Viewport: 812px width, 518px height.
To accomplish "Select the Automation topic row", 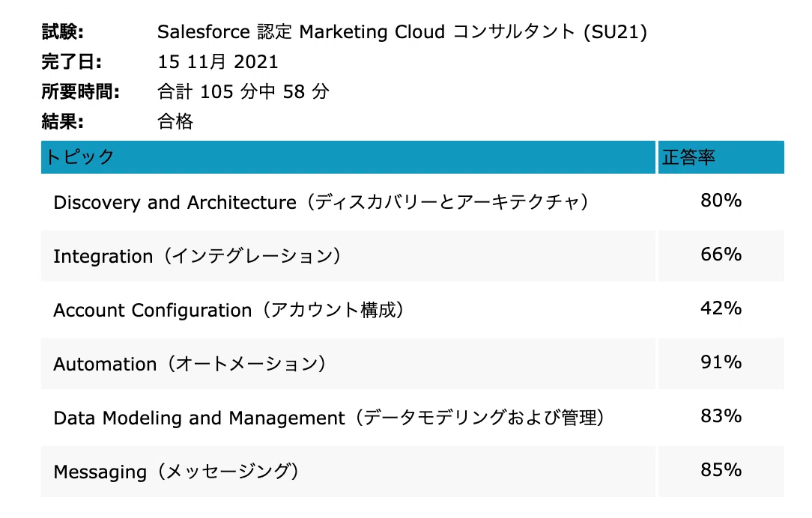I will click(x=412, y=364).
